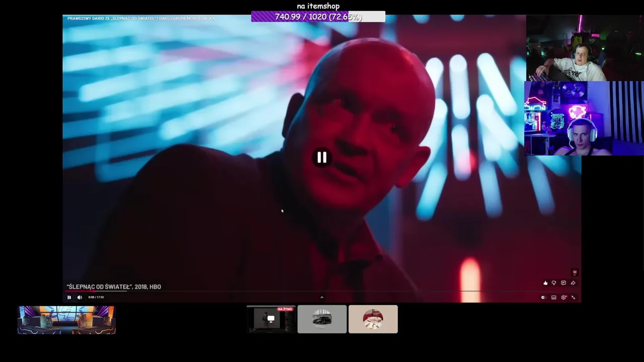Image resolution: width=644 pixels, height=362 pixels.
Task: Exit fullscreen mode icon
Action: click(x=573, y=297)
